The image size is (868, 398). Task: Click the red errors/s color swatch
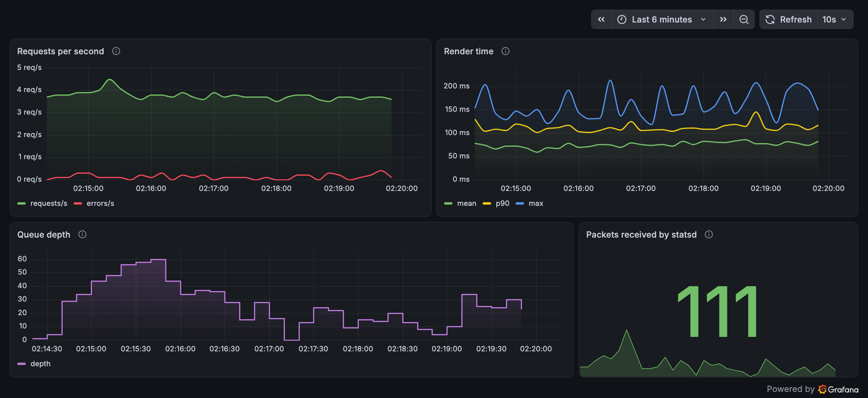(78, 203)
